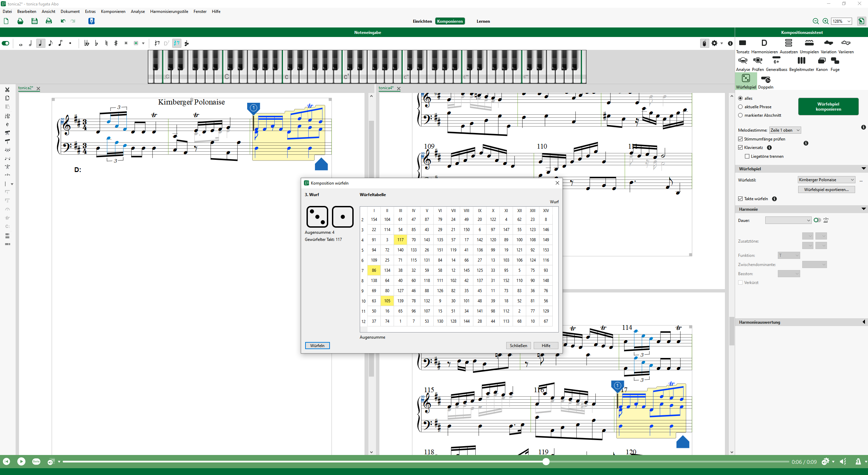The height and width of the screenshot is (475, 868).
Task: Open the Tonsatz assistant
Action: 743,46
